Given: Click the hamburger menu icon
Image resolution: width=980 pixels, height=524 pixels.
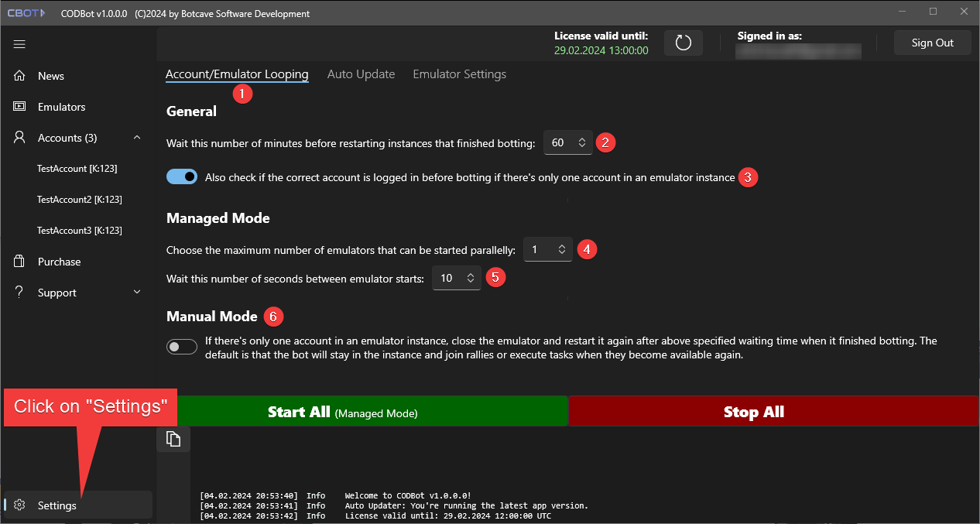Looking at the screenshot, I should point(19,44).
